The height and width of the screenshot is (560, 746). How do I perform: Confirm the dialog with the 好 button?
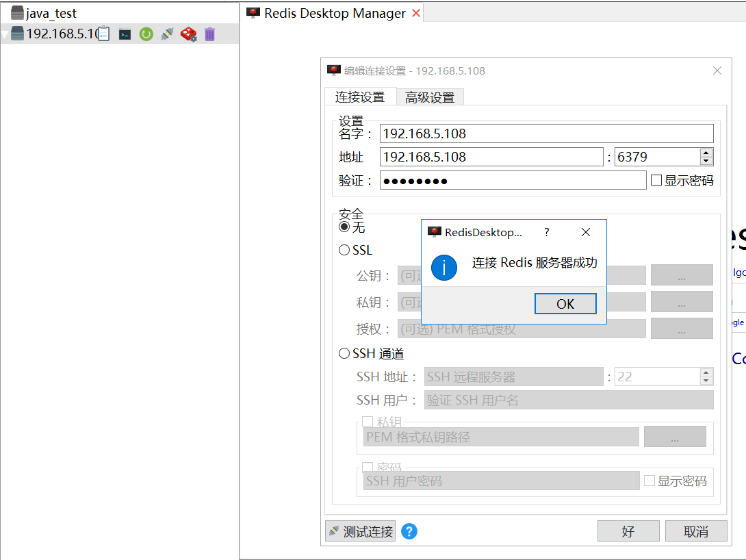(x=628, y=531)
